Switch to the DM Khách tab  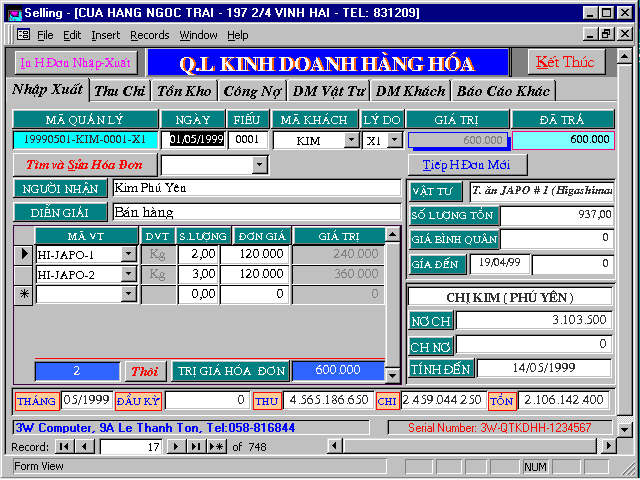(410, 91)
